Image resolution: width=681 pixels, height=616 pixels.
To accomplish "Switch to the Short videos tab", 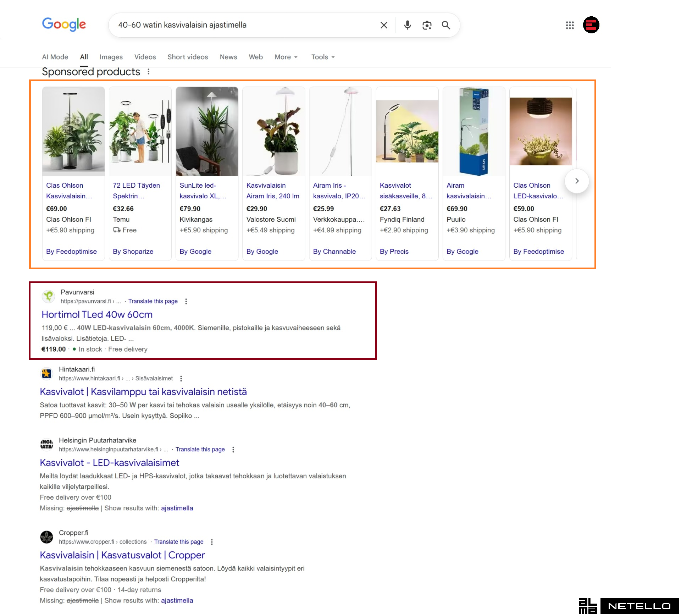I will point(188,57).
